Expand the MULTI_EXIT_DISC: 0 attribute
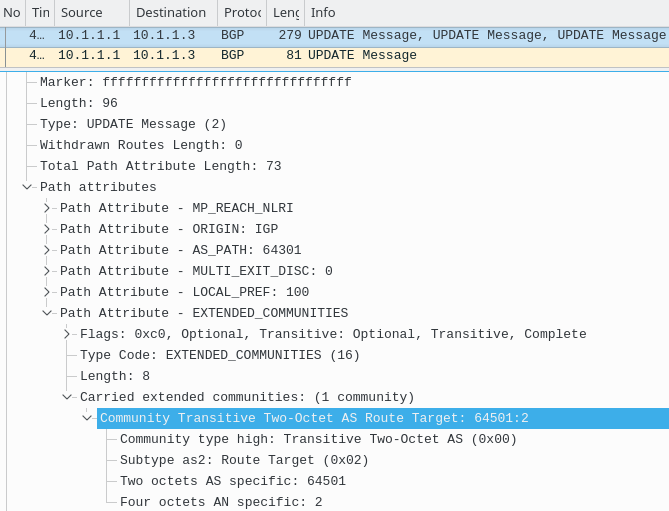This screenshot has width=669, height=511. [x=47, y=271]
